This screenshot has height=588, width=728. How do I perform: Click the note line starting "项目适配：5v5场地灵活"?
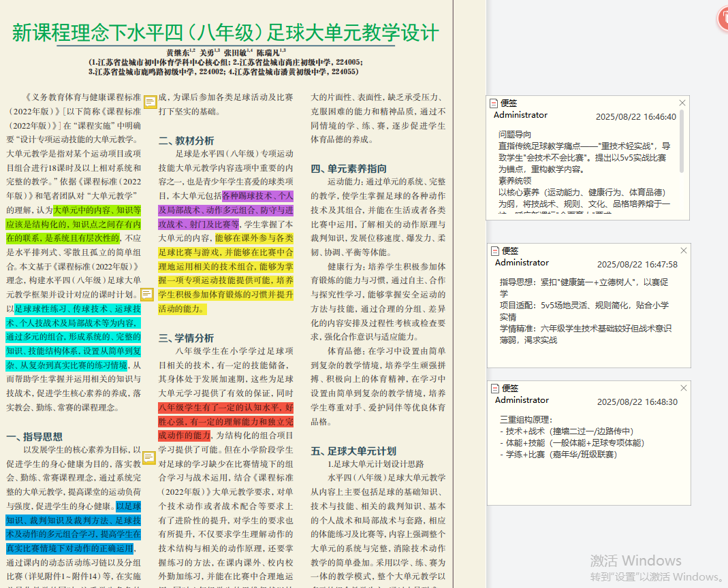point(584,306)
